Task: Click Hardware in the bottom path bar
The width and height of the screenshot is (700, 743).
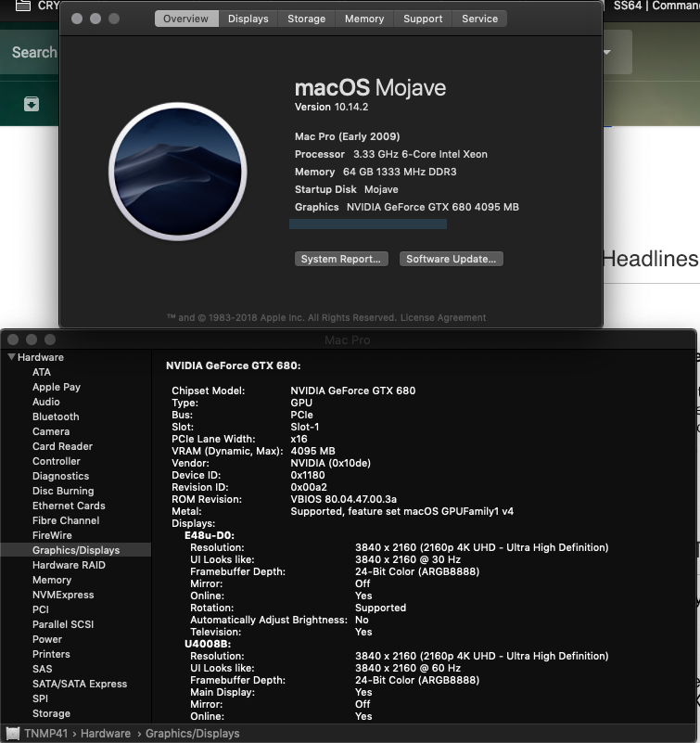Action: point(106,734)
